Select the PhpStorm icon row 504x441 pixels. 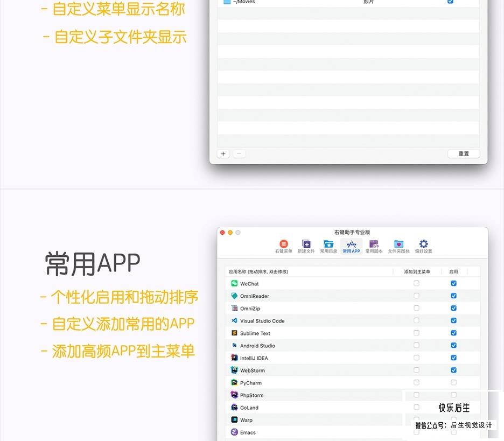tap(353, 395)
